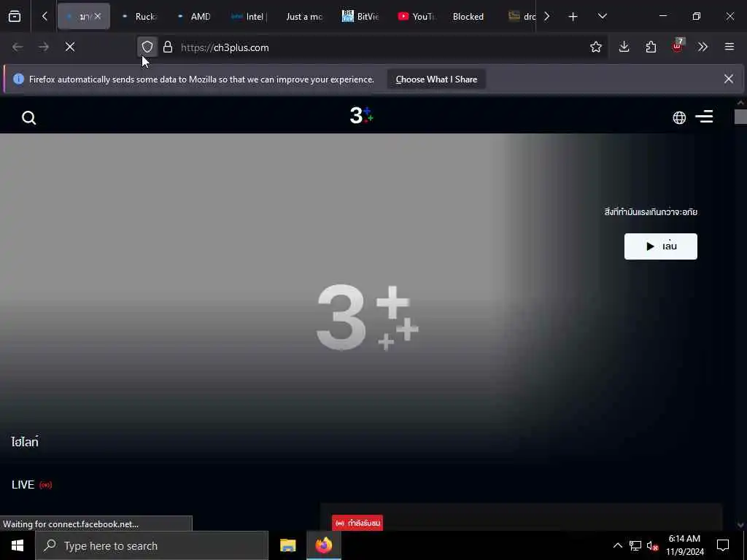This screenshot has width=747, height=560.
Task: Expand more tools overflow chevron
Action: pyautogui.click(x=703, y=47)
